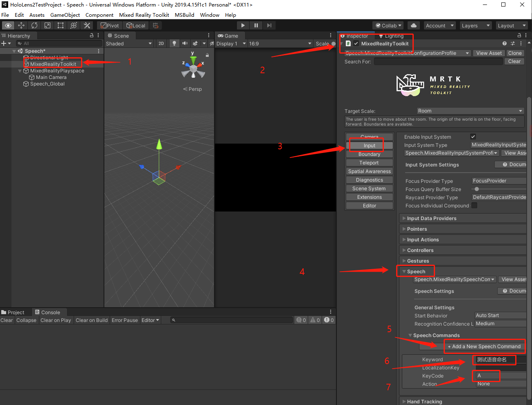Open Speech scene options menu
This screenshot has width=532, height=405.
click(x=99, y=51)
